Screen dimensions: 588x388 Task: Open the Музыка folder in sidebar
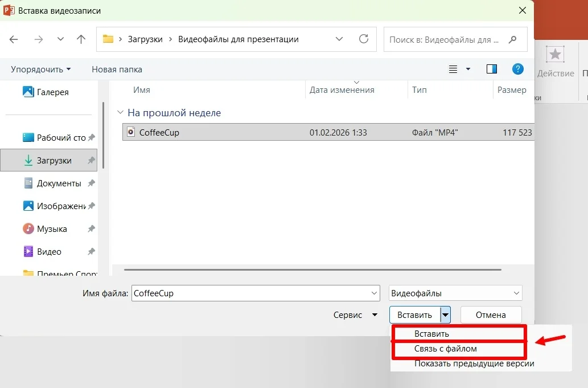click(x=52, y=228)
